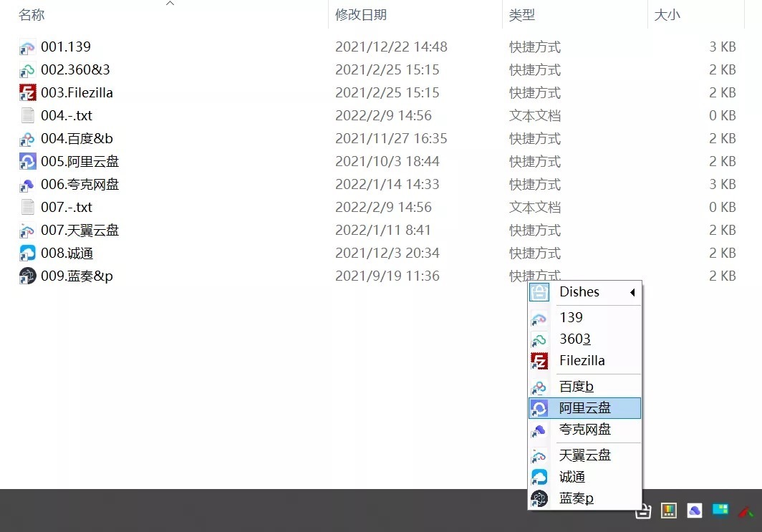Click the 008.诚通 cloud icon in file list
Viewport: 762px width, 532px height.
(27, 253)
